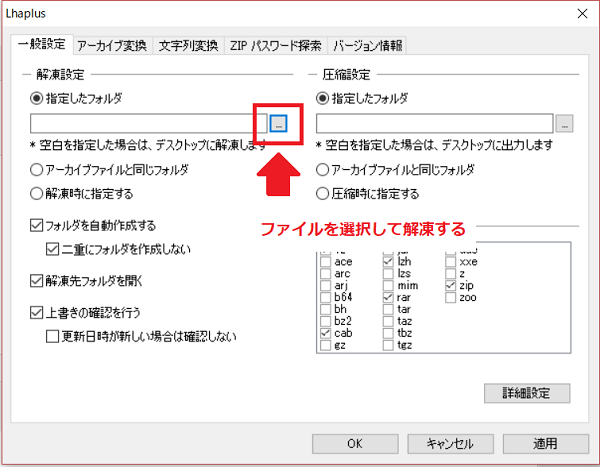Click the compression folder path field

(435, 123)
